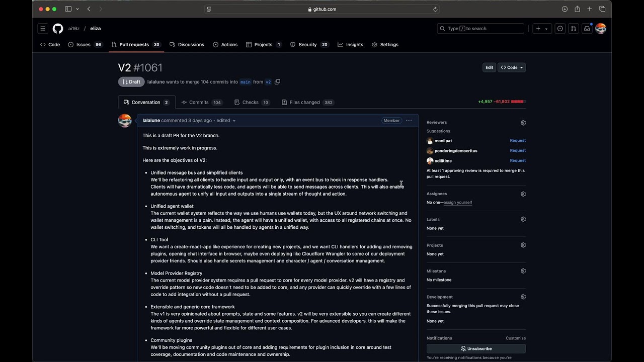Click monilpat's reviewer avatar
The width and height of the screenshot is (644, 362).
[x=430, y=141]
